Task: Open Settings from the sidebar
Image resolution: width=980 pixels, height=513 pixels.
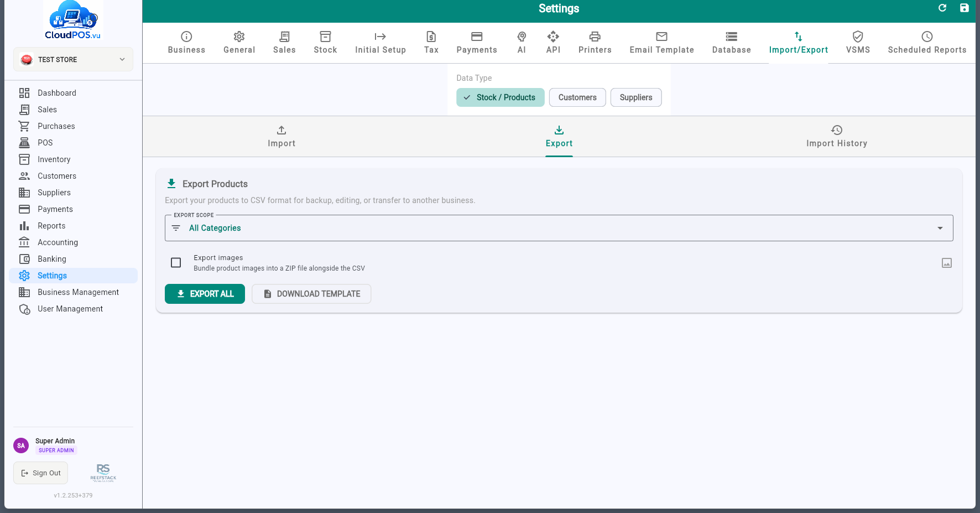Action: pyautogui.click(x=73, y=276)
